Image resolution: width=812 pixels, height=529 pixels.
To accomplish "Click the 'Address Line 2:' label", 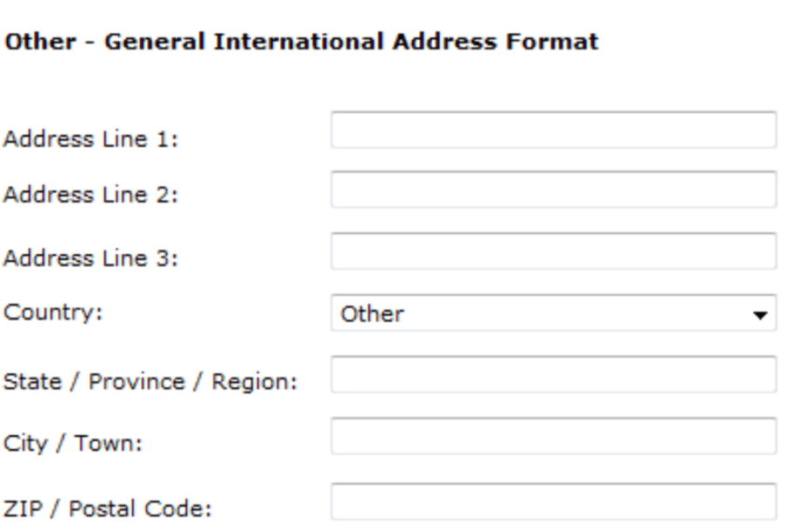I will coord(91,196).
